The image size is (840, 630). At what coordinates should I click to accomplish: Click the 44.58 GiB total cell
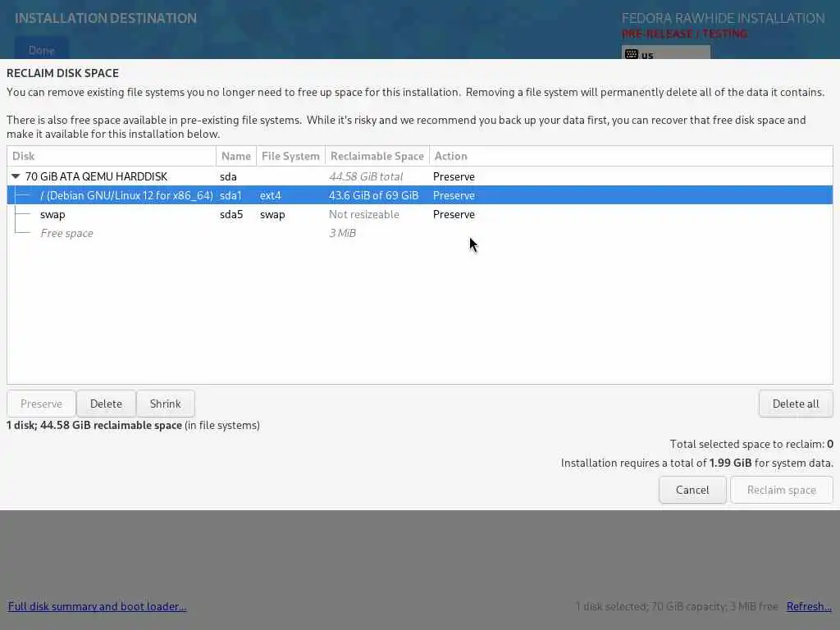pos(366,176)
